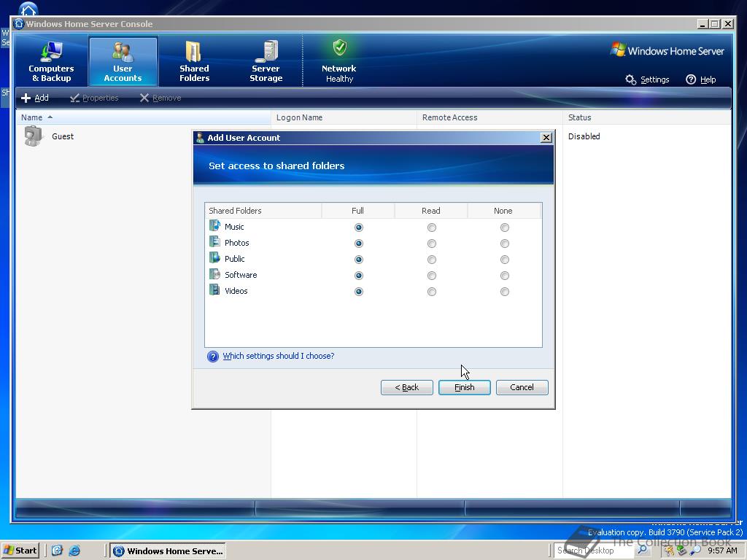
Task: Sort by the Status column header
Action: click(x=647, y=117)
